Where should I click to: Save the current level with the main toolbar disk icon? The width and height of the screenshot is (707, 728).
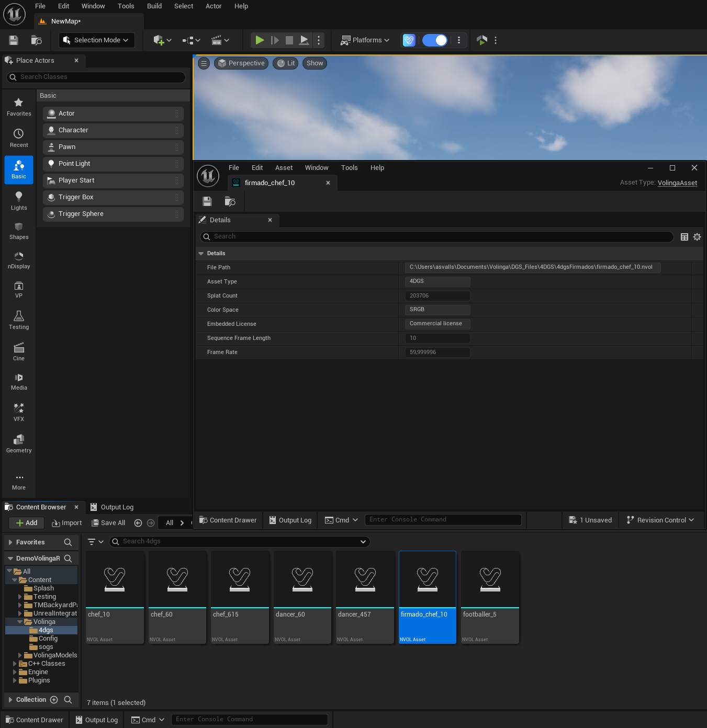click(14, 40)
